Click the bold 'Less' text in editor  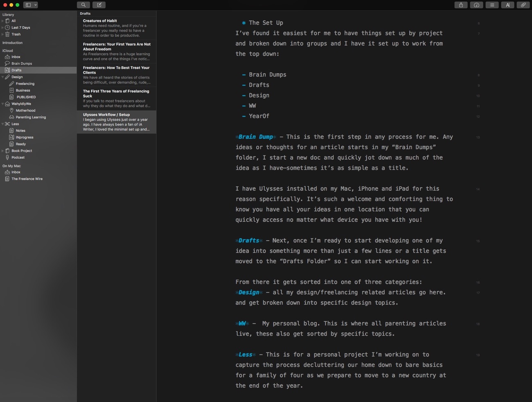(x=246, y=355)
